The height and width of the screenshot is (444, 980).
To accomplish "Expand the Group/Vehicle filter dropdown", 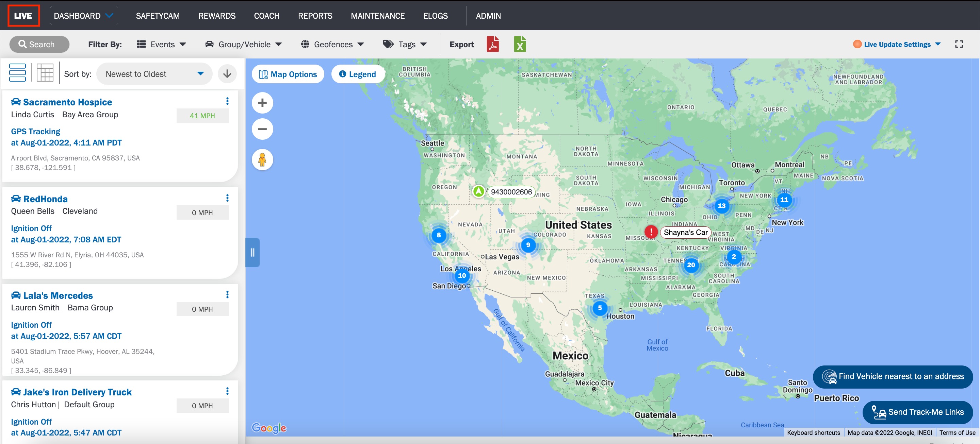I will click(x=244, y=45).
